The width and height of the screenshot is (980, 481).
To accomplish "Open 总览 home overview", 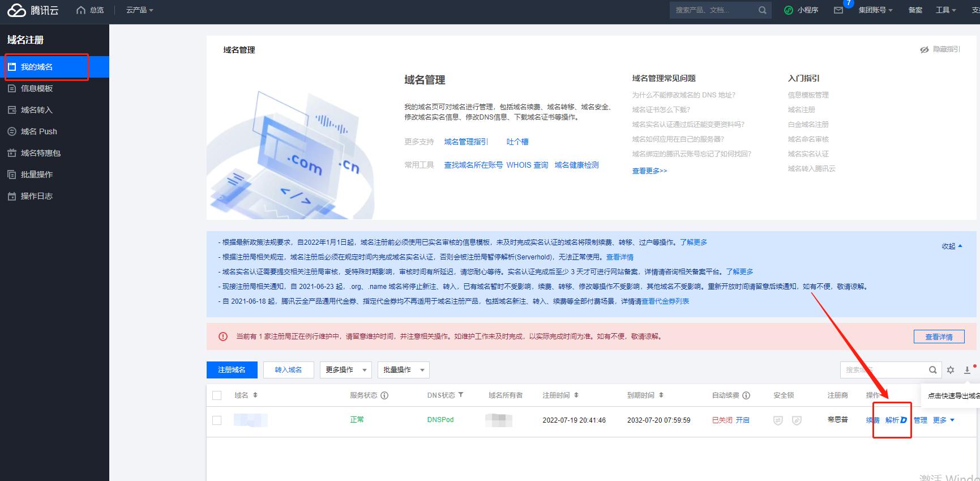I will point(90,10).
